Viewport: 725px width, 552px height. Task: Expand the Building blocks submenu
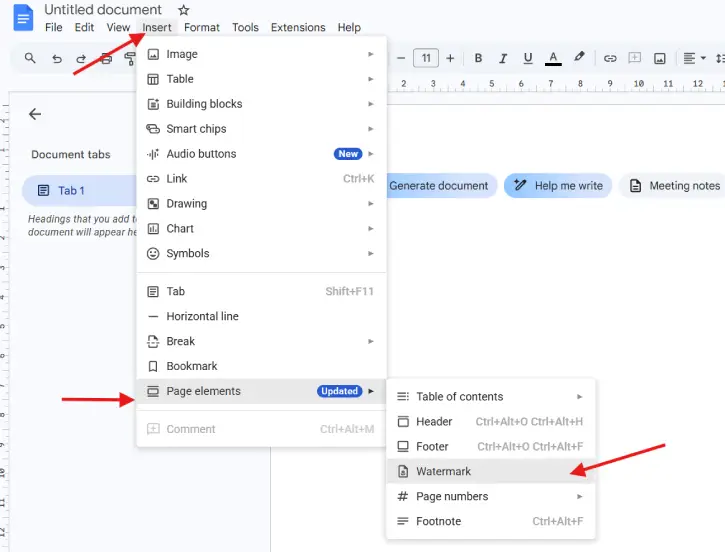(261, 104)
